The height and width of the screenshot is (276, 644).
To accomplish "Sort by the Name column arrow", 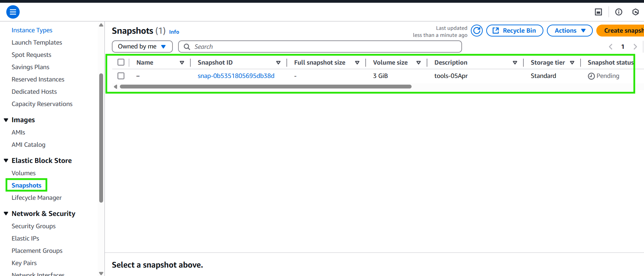I will click(x=182, y=63).
